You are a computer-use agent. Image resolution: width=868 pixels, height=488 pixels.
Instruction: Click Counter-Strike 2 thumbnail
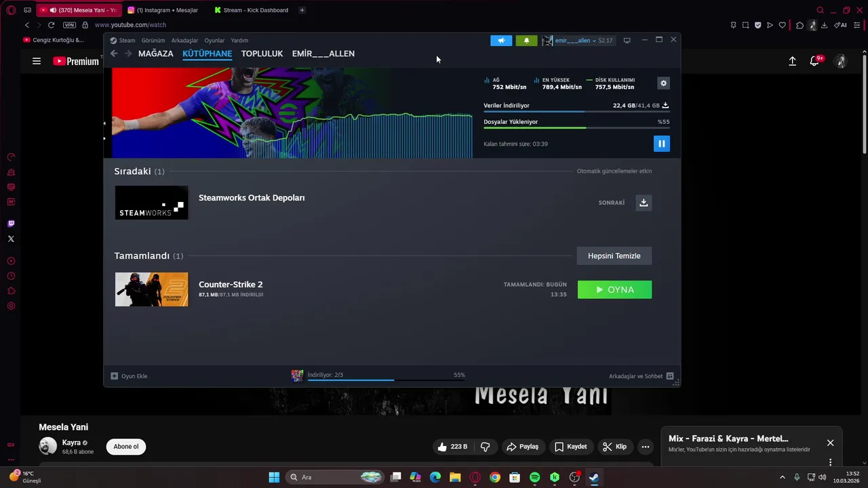click(151, 289)
